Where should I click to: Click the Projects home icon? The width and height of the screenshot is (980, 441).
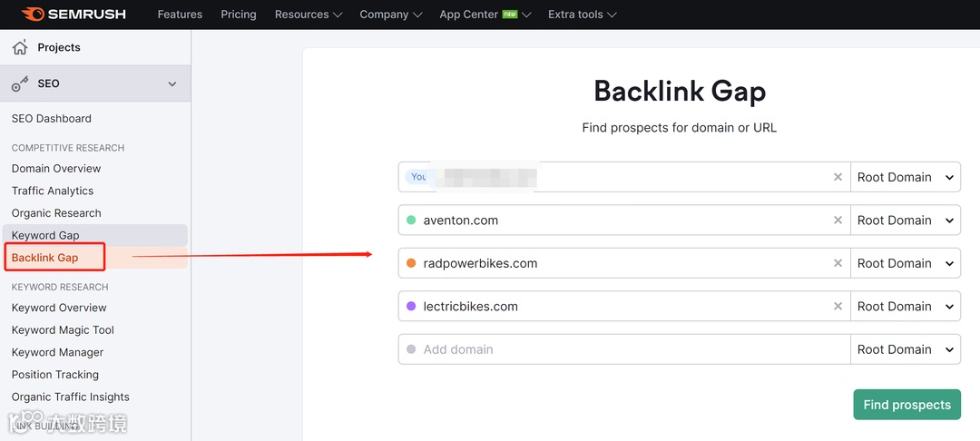20,47
